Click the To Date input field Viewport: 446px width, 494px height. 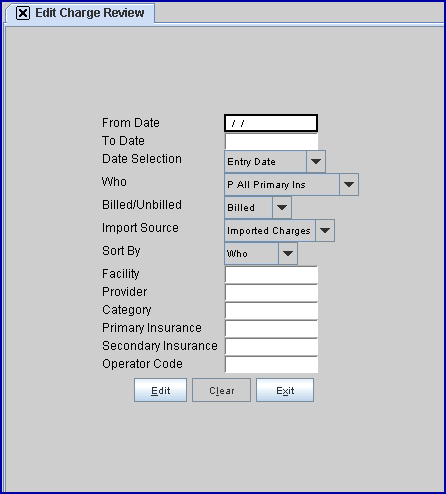tap(271, 141)
